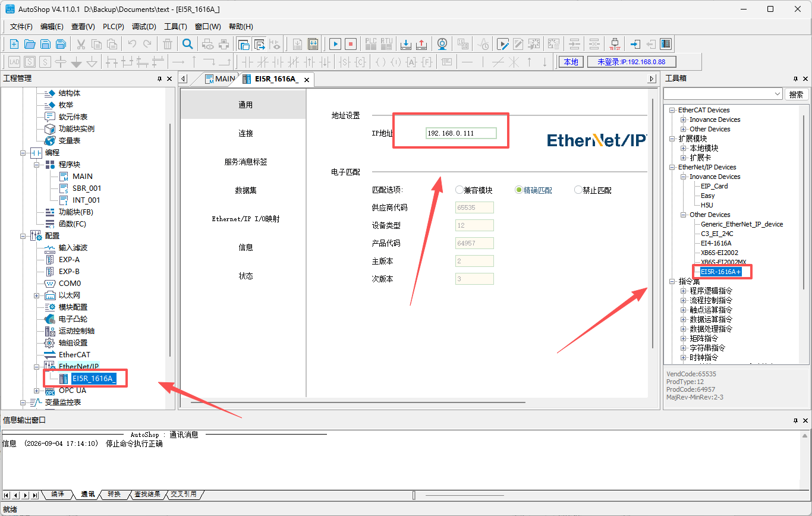Click the play-with-pencil online edit icon
812x516 pixels.
pyautogui.click(x=503, y=44)
